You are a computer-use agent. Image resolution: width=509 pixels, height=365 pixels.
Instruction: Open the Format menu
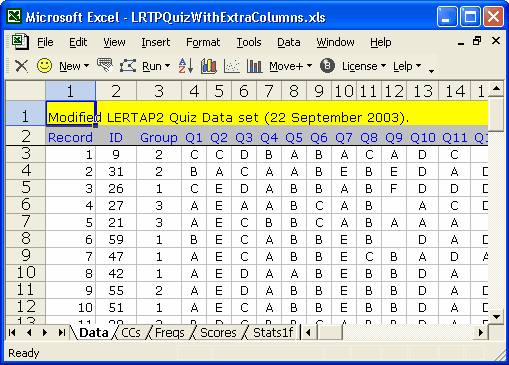tap(203, 42)
